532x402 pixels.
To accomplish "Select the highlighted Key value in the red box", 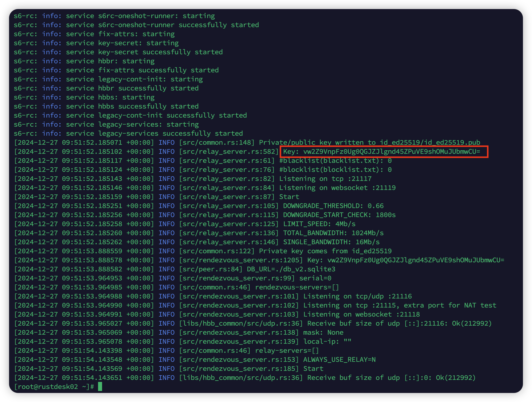I will [385, 152].
